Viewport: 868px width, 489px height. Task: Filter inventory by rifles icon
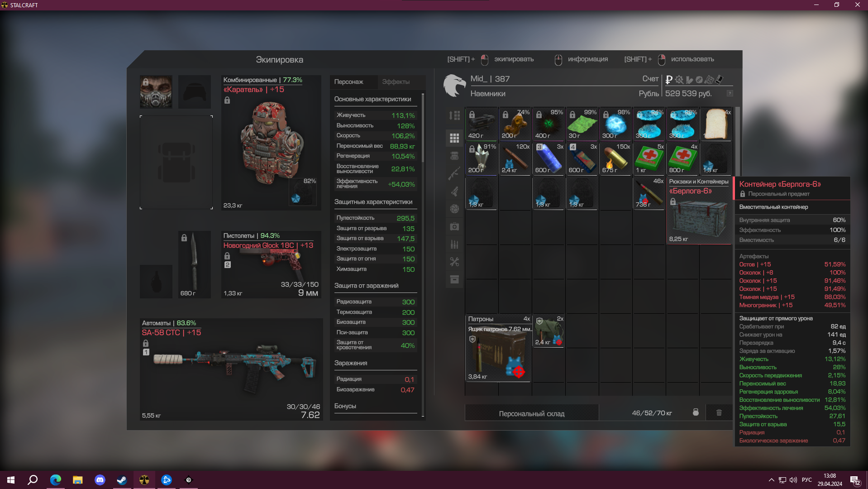point(454,173)
